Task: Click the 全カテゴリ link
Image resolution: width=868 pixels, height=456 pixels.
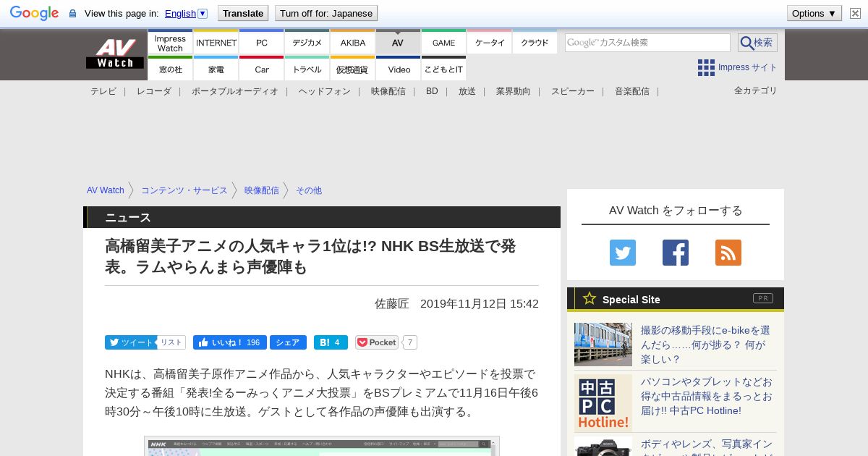Action: (756, 90)
